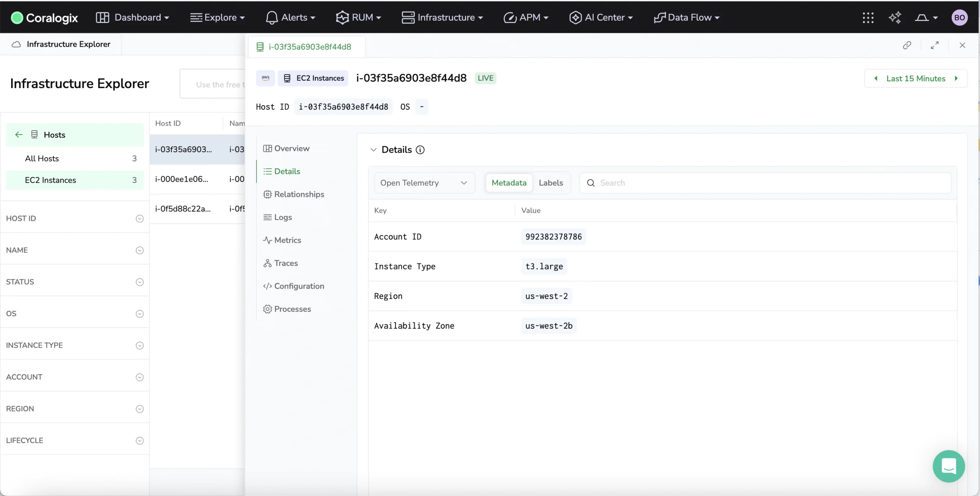Select the i-03f35a6903e8f44d8 tab
The width and height of the screenshot is (980, 496).
click(x=306, y=47)
